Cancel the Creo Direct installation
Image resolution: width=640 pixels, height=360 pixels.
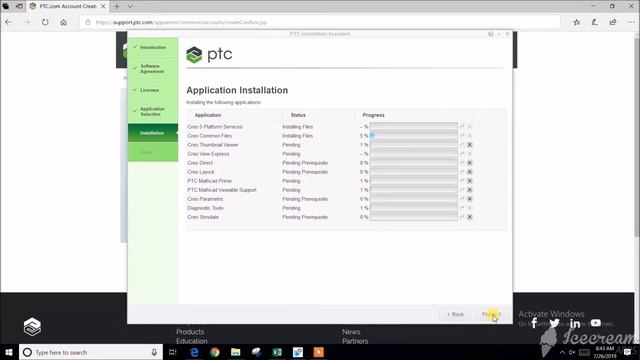coord(470,163)
